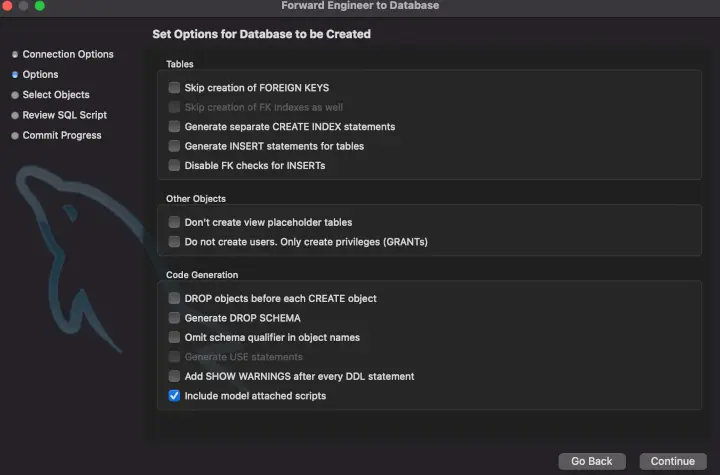The width and height of the screenshot is (720, 475).
Task: Check the Generate DROP SCHEMA option
Action: [175, 318]
